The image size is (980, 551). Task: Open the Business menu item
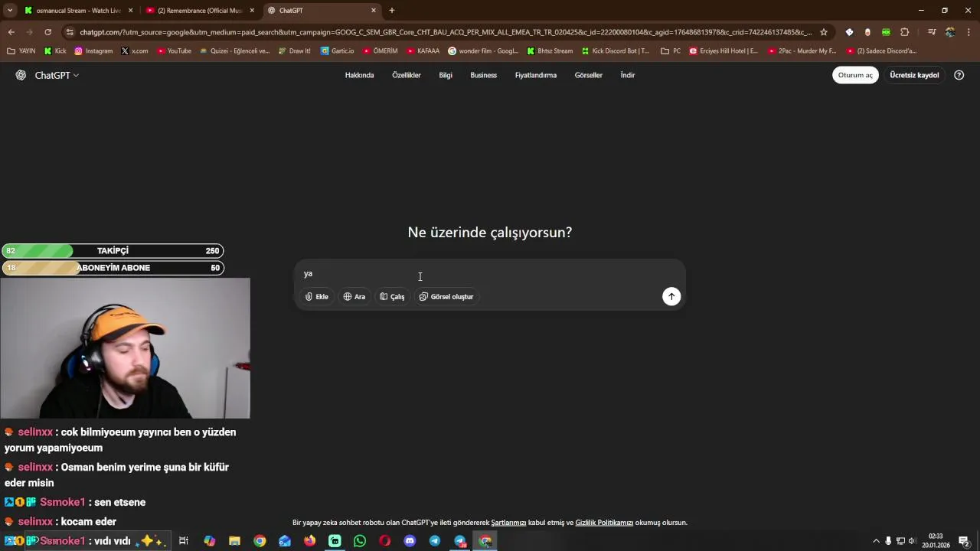tap(483, 75)
